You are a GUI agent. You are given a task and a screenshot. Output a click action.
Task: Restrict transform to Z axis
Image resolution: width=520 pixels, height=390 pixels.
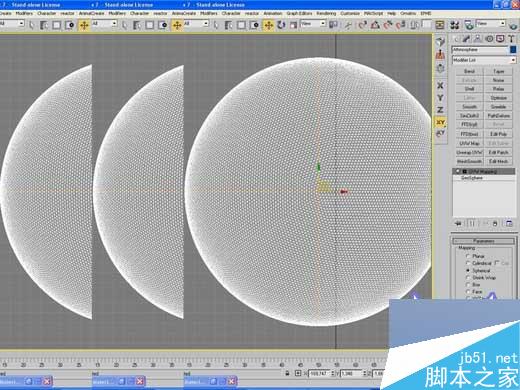(440, 110)
